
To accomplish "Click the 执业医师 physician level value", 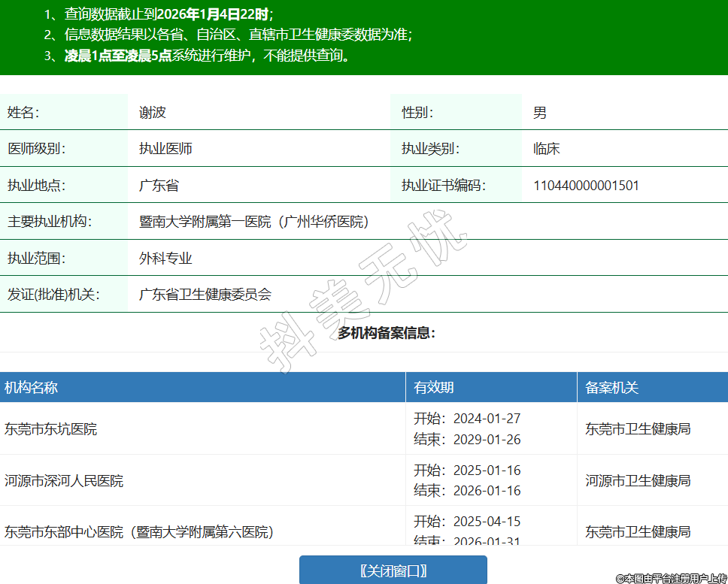I will 165,149.
